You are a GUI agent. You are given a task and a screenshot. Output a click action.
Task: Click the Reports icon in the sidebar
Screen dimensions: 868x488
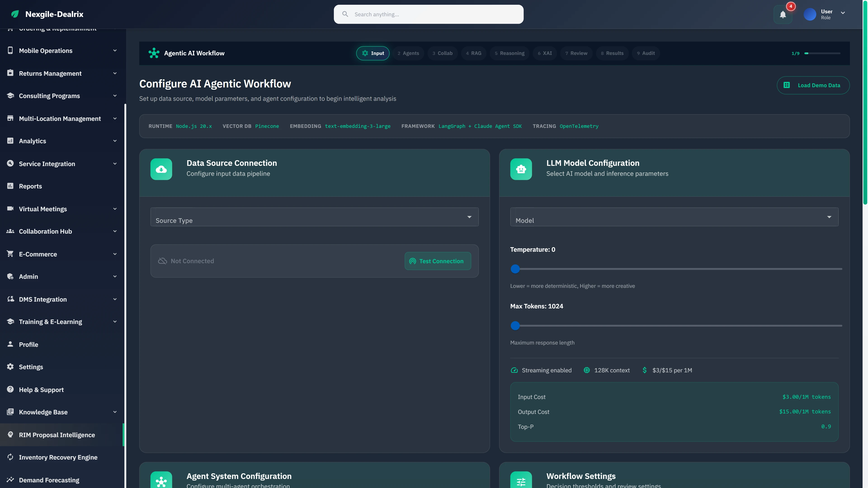[10, 186]
